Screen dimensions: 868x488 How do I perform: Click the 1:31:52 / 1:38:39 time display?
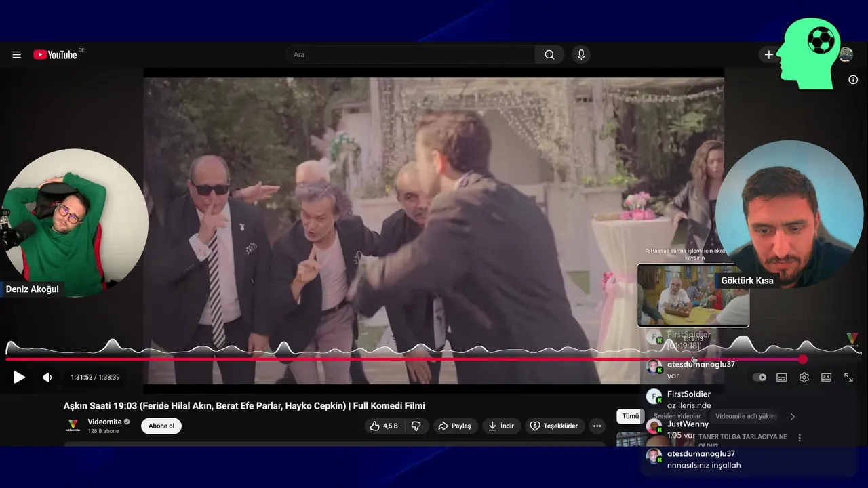pos(95,378)
